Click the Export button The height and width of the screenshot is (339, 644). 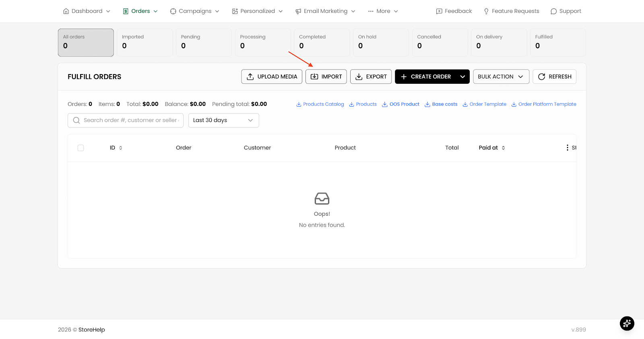371,76
